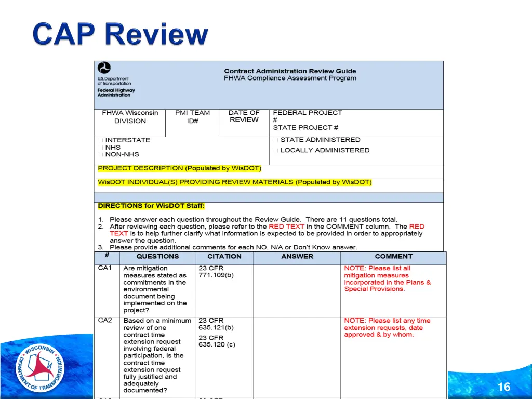
Task: Click the STATE PROJECT # label
Action: click(305, 128)
